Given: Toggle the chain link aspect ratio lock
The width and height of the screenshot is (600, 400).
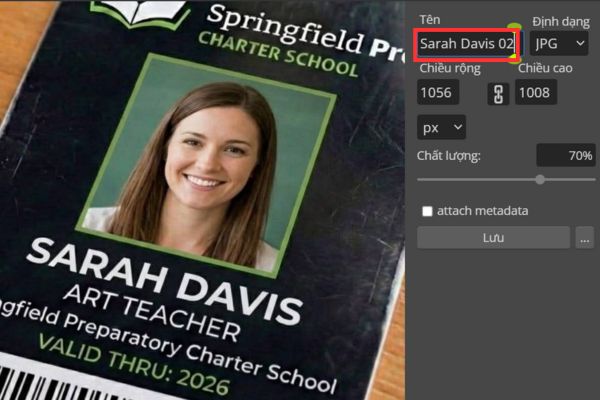Looking at the screenshot, I should click(498, 94).
